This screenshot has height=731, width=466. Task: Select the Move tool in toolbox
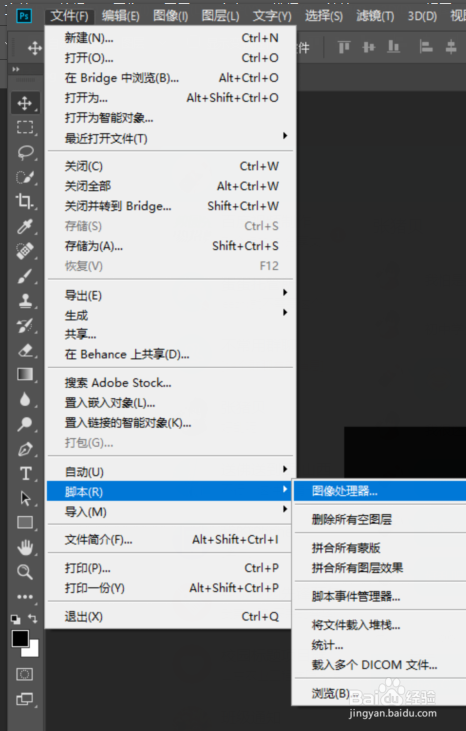(x=25, y=103)
